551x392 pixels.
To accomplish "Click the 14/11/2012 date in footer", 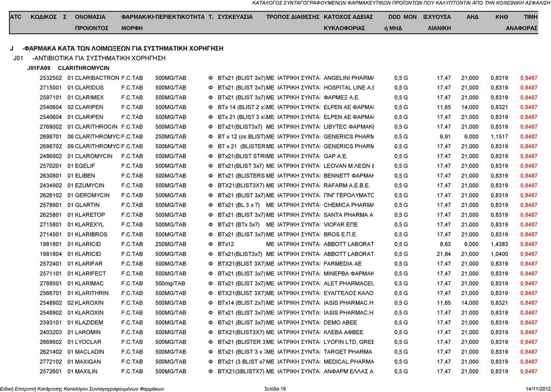I will [538, 389].
